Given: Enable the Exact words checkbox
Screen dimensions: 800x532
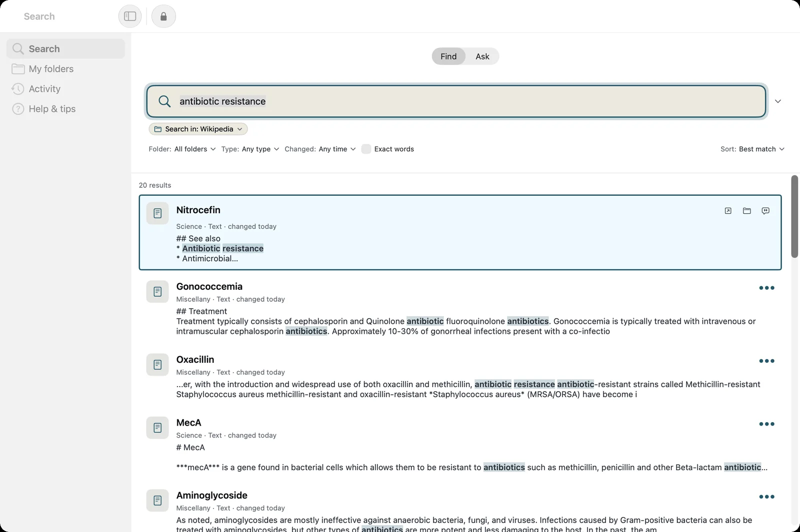Looking at the screenshot, I should pyautogui.click(x=366, y=149).
